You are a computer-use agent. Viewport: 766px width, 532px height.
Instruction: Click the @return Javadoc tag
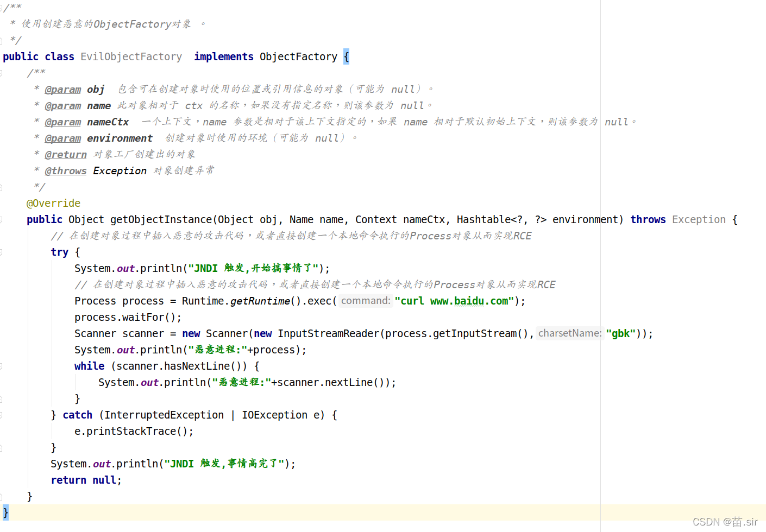(66, 154)
